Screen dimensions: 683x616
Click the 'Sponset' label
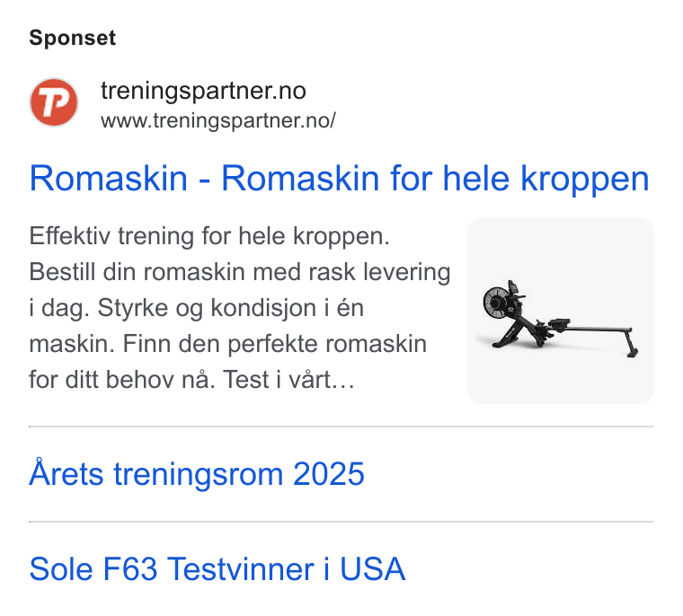72,38
